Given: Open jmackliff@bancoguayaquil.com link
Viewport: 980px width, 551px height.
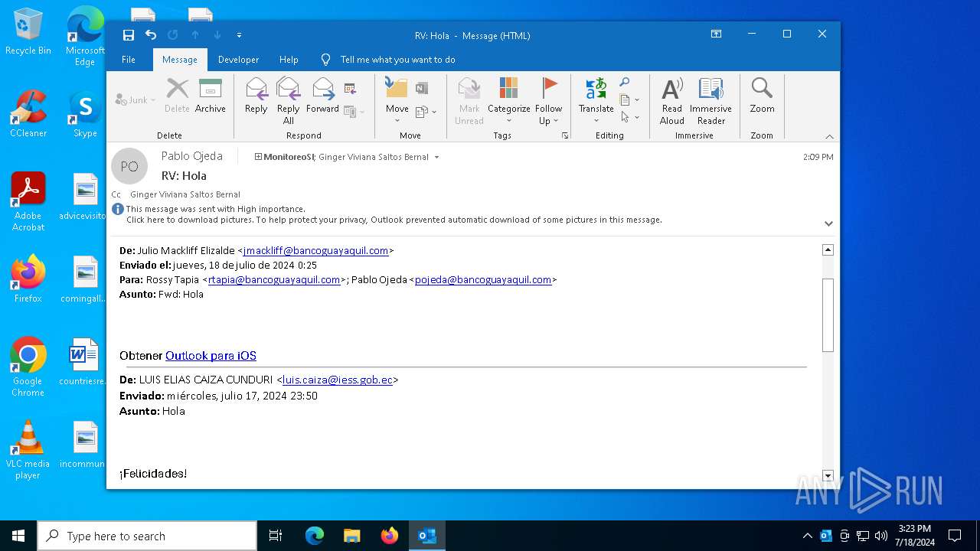Looking at the screenshot, I should pos(315,250).
